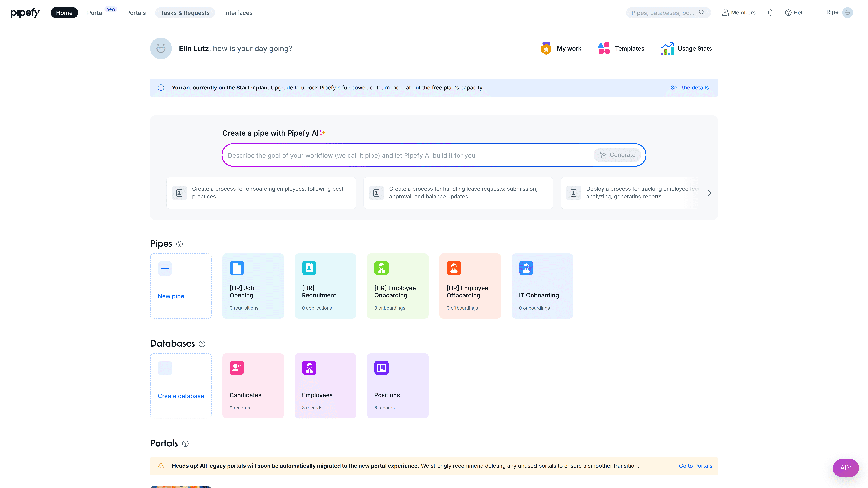Open the Employees database icon
The height and width of the screenshot is (488, 868).
tap(309, 368)
